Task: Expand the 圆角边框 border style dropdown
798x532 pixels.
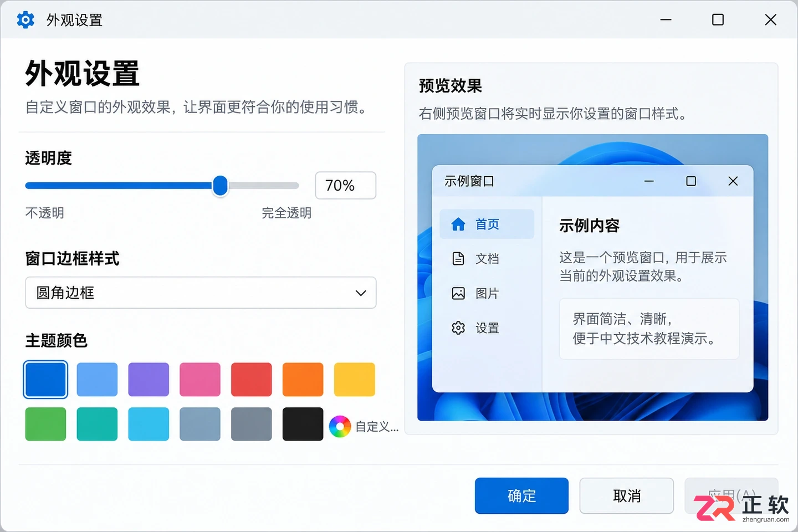Action: pos(201,293)
